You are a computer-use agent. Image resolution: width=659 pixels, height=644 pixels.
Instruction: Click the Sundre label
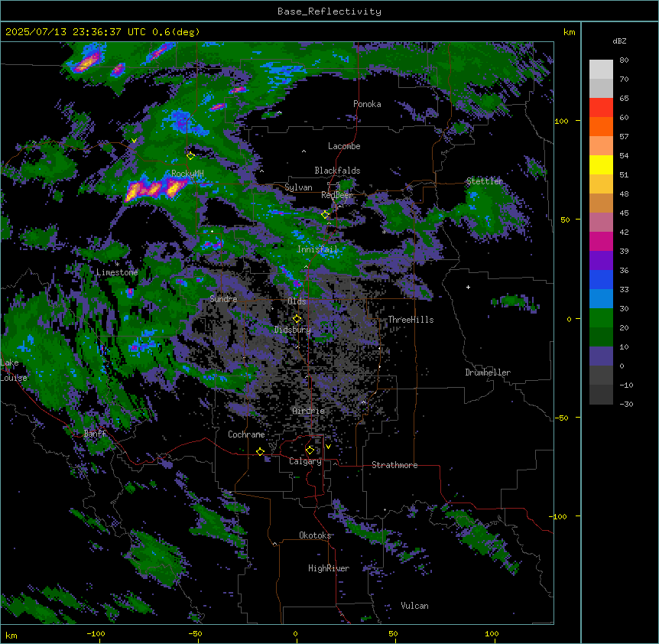[223, 299]
